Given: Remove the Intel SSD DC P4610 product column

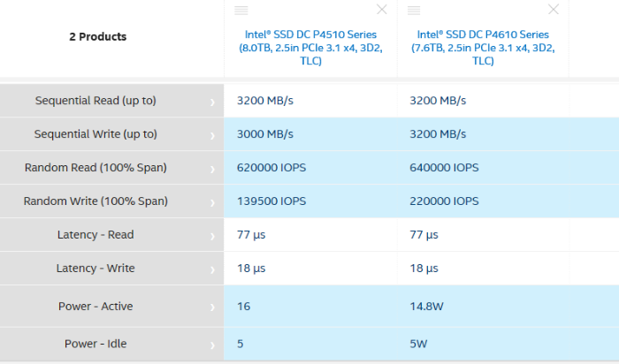Looking at the screenshot, I should [x=554, y=10].
